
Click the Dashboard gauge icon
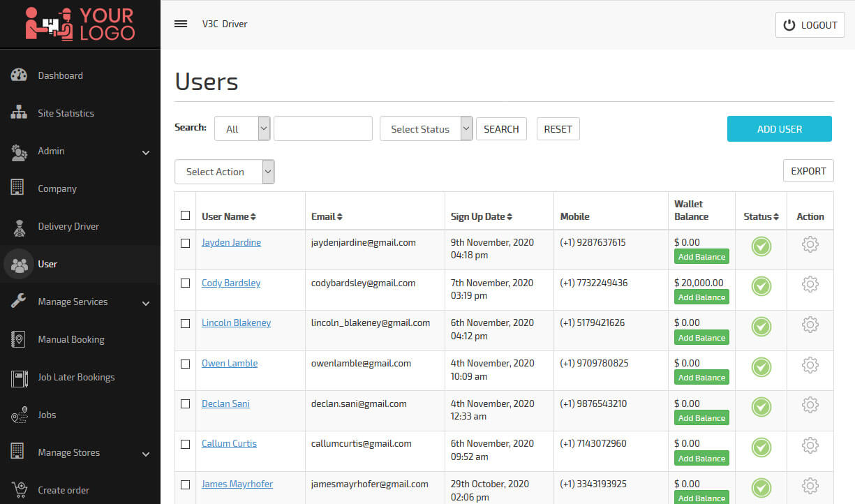pos(19,75)
